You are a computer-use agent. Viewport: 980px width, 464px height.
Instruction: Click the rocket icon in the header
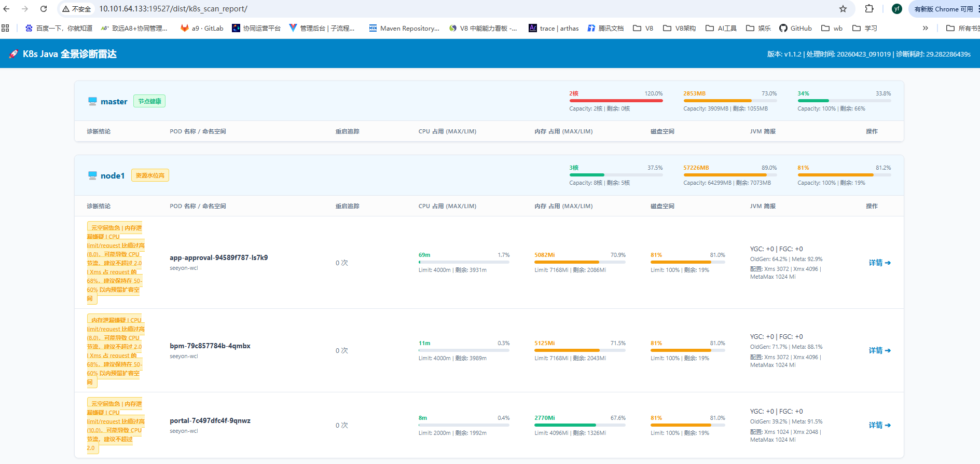(x=14, y=54)
